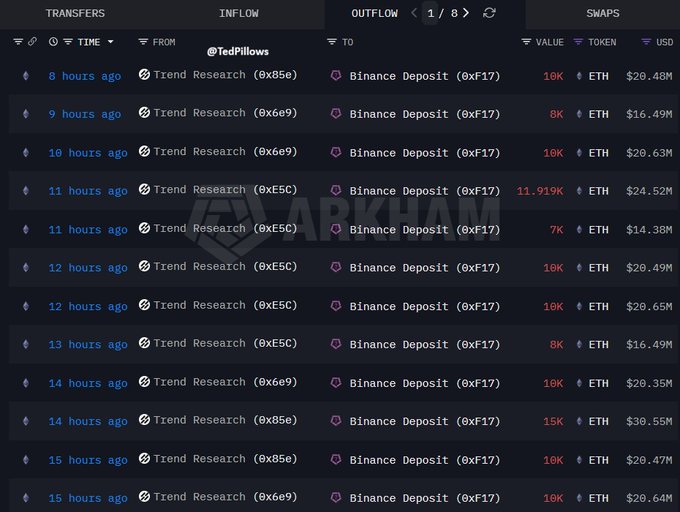Click Trend Research (0x6e9) in 9 hours row
The image size is (680, 512).
[x=226, y=113]
